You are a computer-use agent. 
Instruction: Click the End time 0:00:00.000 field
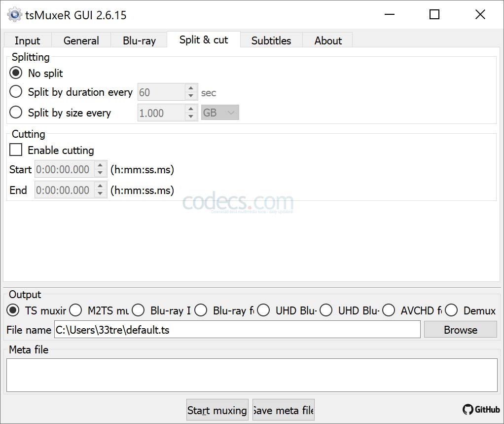(65, 190)
